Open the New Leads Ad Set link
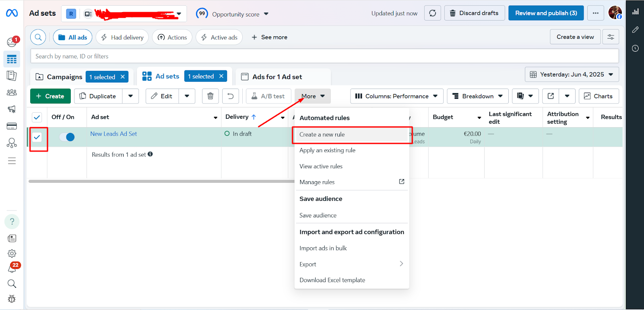Screen dimensions: 644x310 [114, 134]
